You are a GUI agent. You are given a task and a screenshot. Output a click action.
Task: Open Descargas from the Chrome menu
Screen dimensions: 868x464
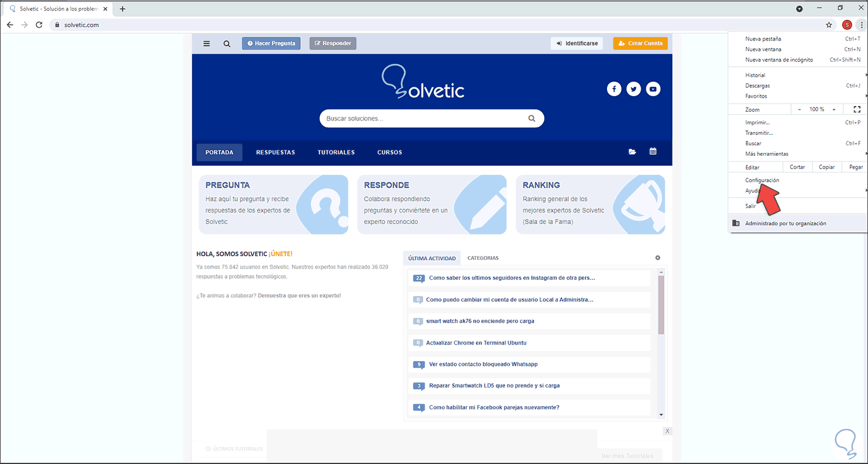pos(798,86)
